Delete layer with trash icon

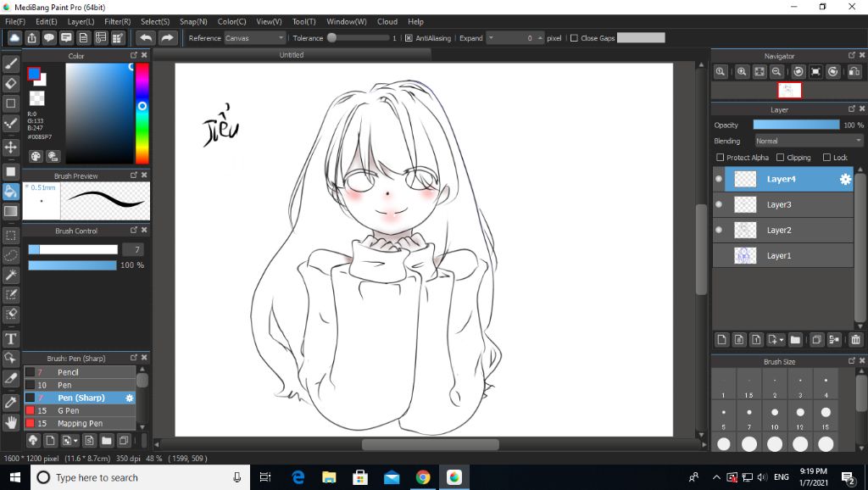coord(856,339)
